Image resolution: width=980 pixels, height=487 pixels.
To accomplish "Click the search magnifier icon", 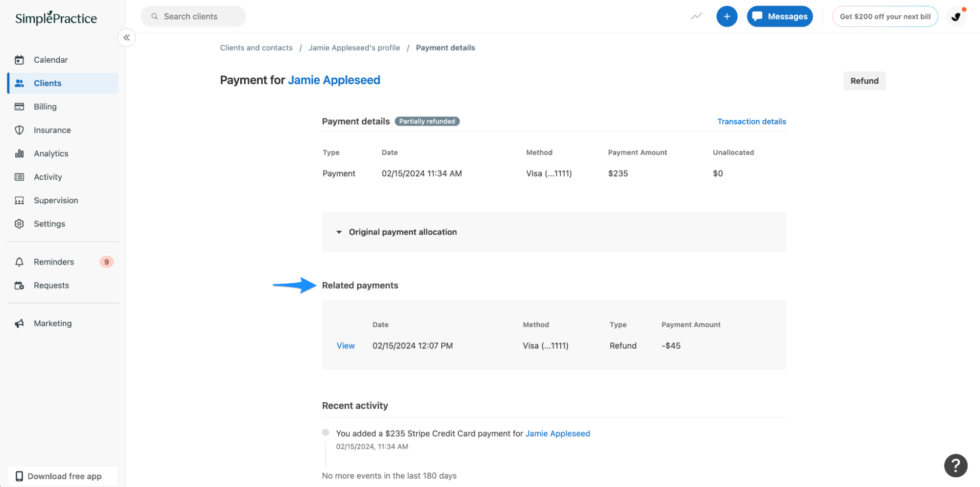I will point(154,17).
